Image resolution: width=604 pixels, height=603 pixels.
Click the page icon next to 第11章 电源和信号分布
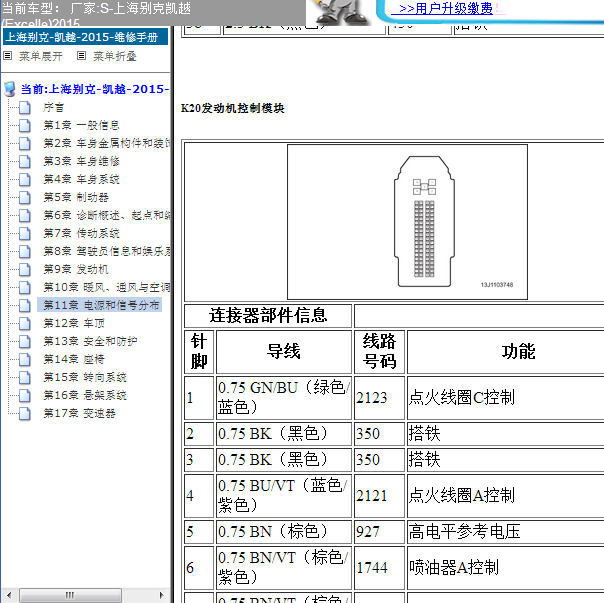click(25, 305)
